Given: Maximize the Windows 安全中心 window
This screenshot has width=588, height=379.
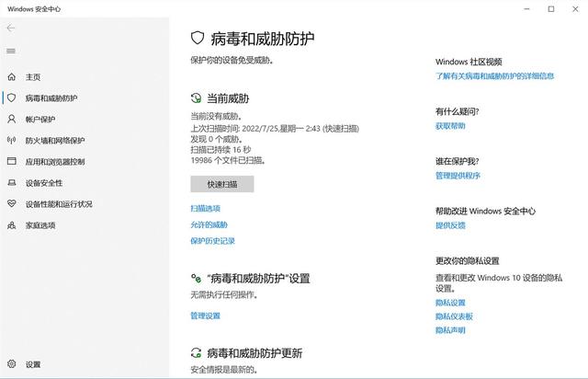Looking at the screenshot, I should (551, 9).
